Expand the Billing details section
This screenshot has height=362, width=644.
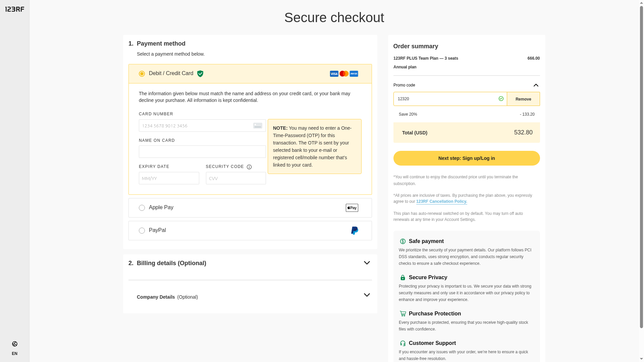pyautogui.click(x=367, y=263)
